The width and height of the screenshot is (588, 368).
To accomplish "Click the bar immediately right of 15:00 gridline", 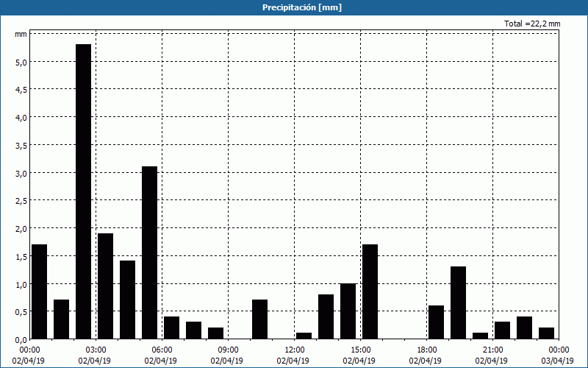I will [370, 291].
